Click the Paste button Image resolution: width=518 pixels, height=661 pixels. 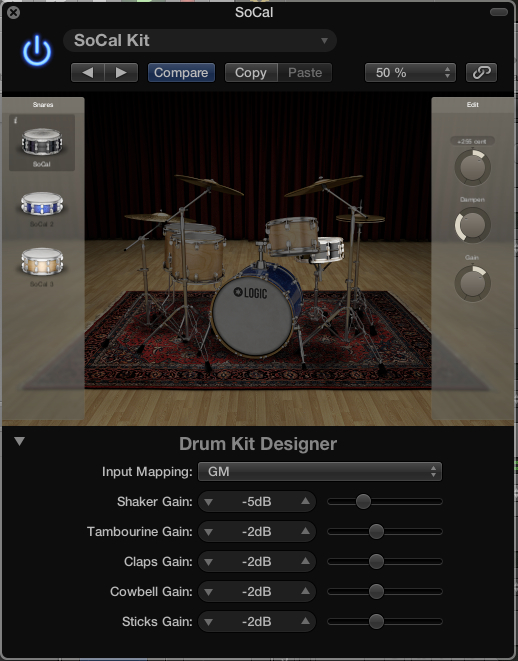[305, 73]
